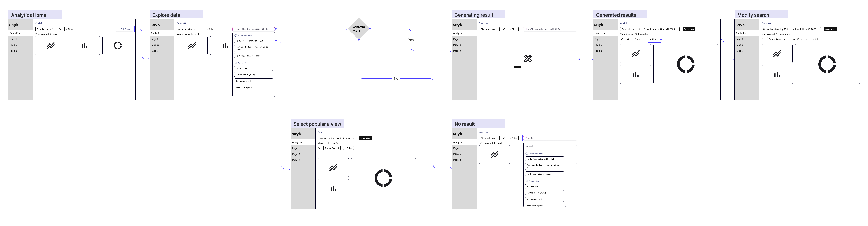Select Page 1 in Analytics Home sidebar
The height and width of the screenshot is (226, 868).
13,39
